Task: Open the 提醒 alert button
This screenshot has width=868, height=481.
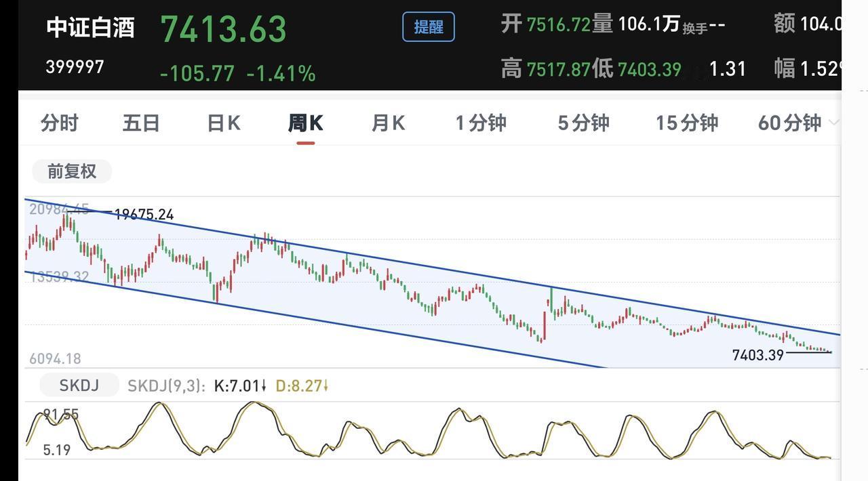Action: tap(429, 27)
